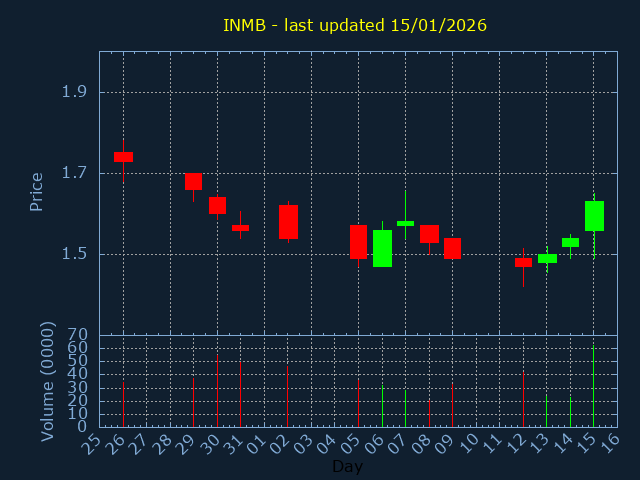Click the Day x-axis title

click(347, 467)
